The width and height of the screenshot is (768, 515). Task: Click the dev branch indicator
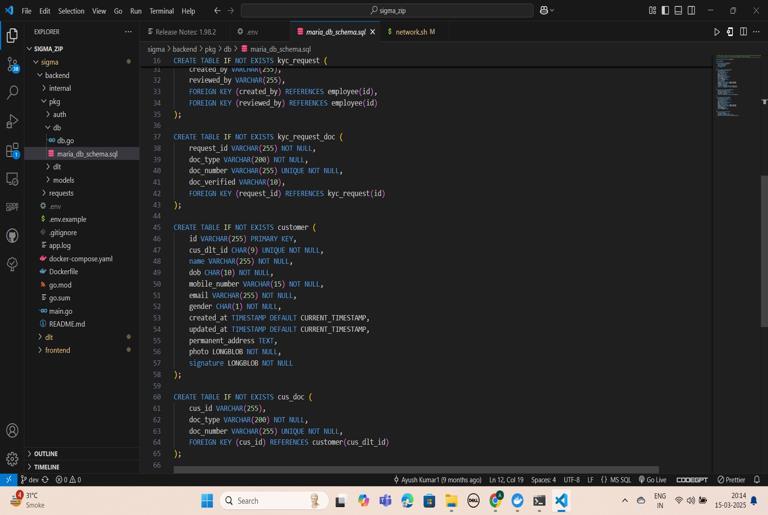pyautogui.click(x=29, y=480)
